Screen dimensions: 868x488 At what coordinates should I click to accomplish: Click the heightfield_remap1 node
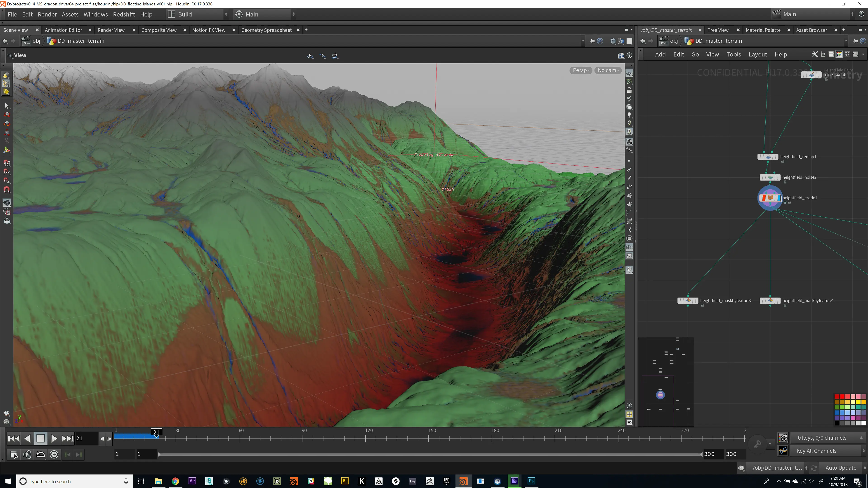(x=768, y=157)
